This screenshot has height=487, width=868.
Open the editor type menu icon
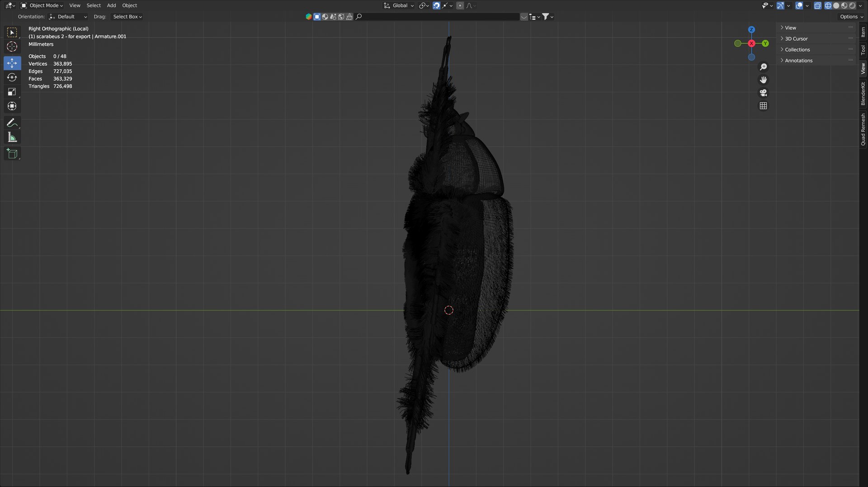(x=10, y=5)
